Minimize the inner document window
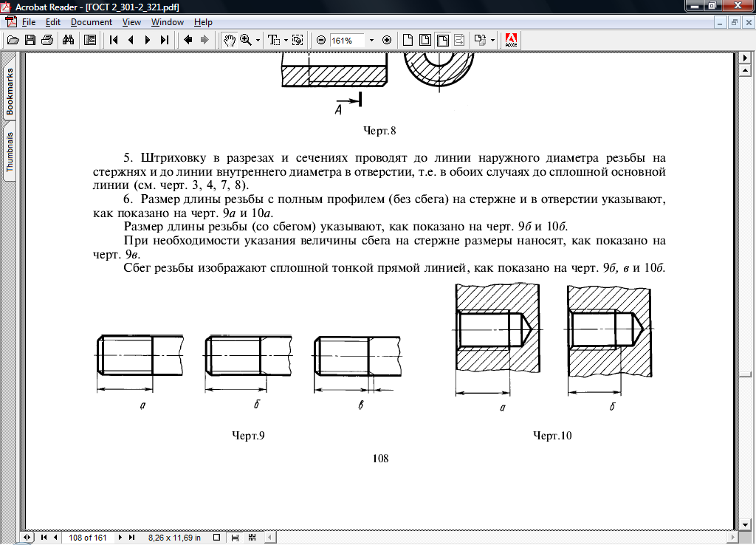This screenshot has width=756, height=545. (720, 22)
